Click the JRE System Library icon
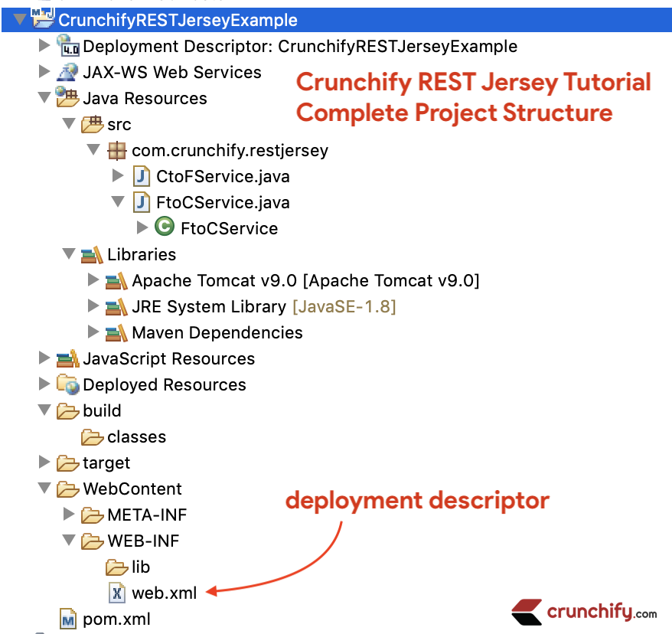 point(116,306)
